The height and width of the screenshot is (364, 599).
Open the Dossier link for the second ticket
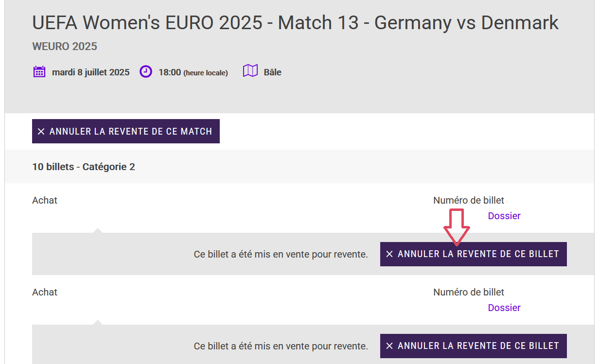click(504, 308)
